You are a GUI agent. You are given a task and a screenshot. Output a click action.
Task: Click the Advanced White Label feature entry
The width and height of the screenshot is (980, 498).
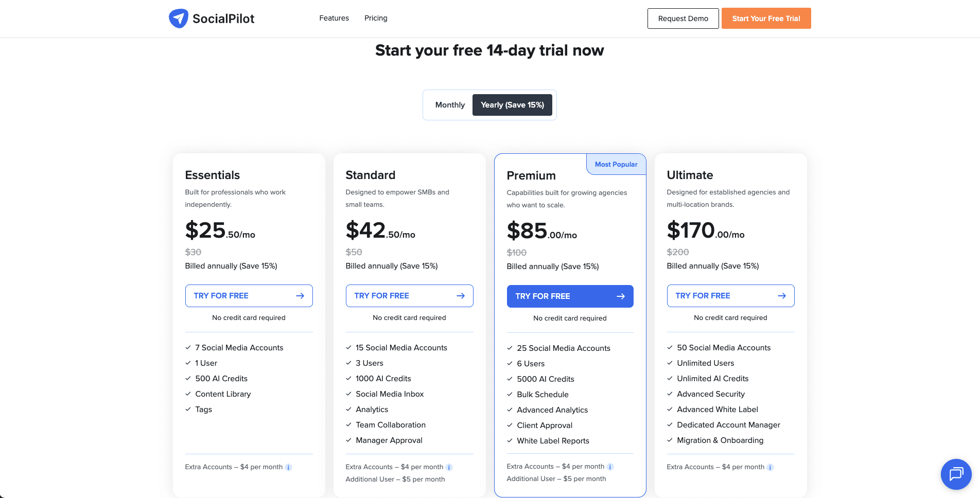pos(717,409)
